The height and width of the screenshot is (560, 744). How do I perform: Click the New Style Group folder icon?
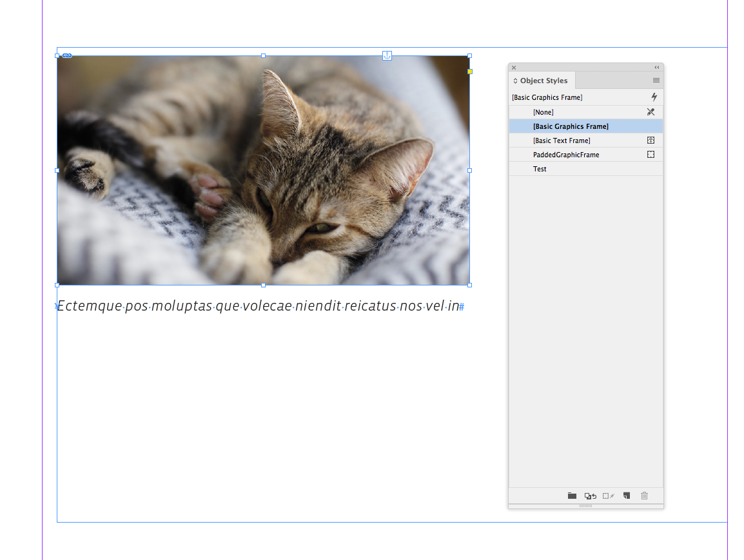pyautogui.click(x=572, y=496)
